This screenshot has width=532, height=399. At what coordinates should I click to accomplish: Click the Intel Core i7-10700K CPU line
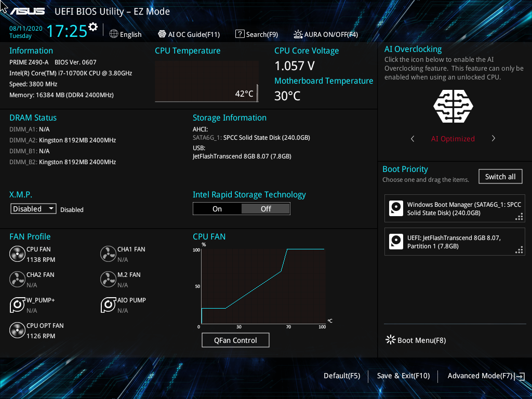71,73
